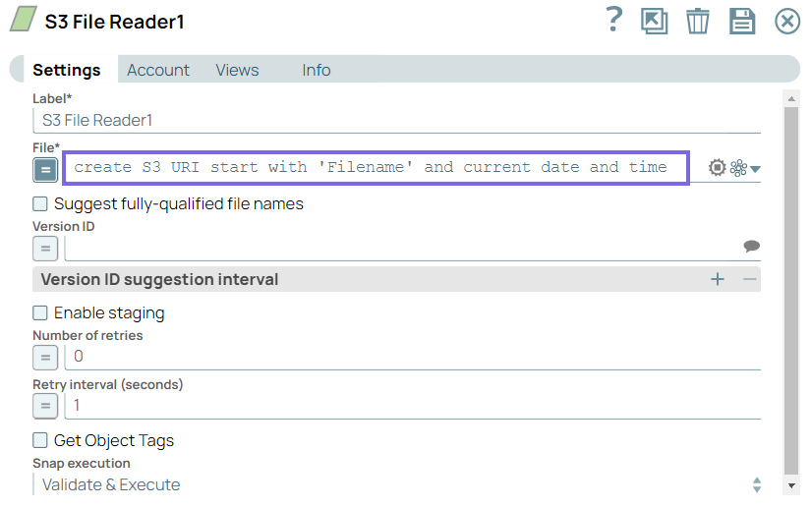Switch to the Account tab

coord(158,70)
